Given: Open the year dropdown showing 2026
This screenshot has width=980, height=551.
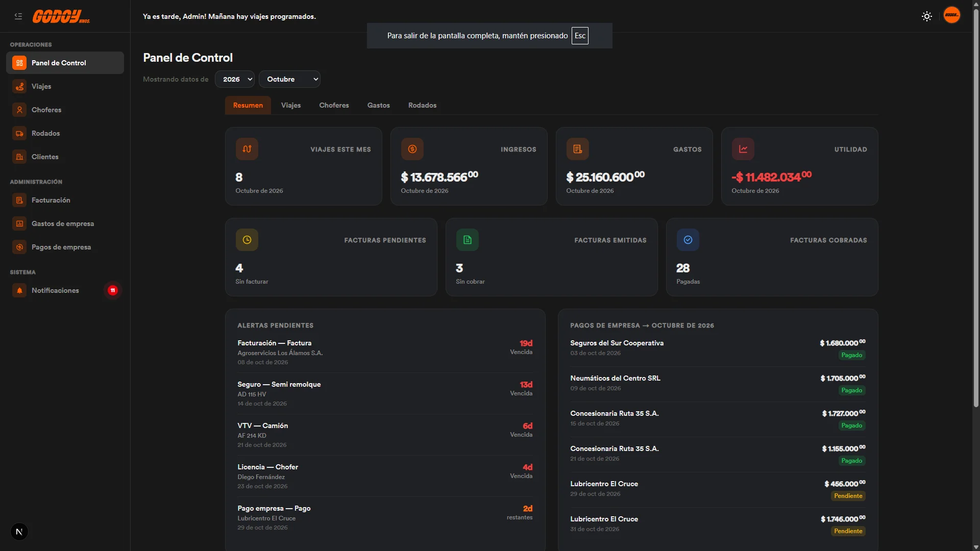Looking at the screenshot, I should (235, 79).
